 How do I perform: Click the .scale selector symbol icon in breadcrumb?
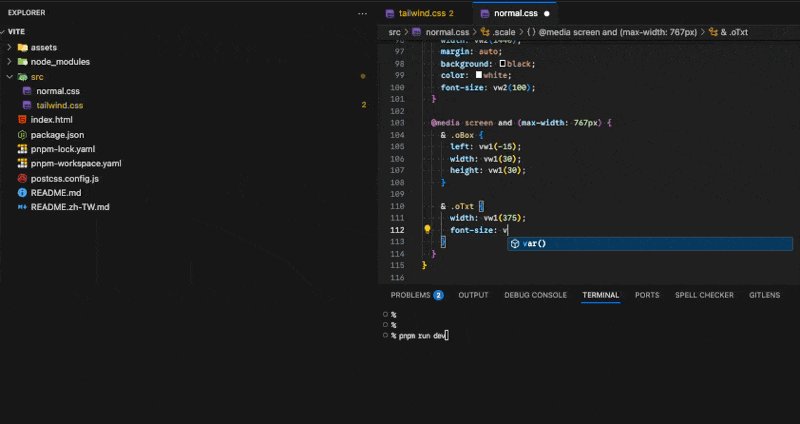485,32
